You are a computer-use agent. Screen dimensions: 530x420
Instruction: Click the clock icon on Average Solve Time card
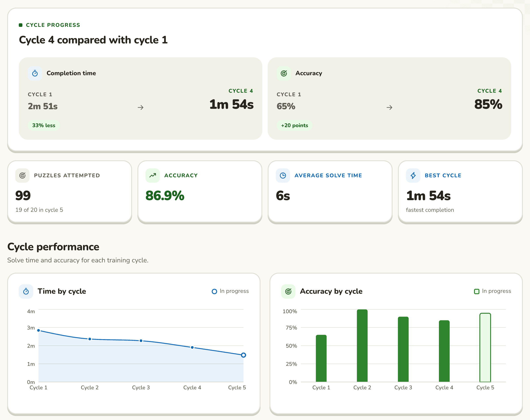pyautogui.click(x=283, y=175)
